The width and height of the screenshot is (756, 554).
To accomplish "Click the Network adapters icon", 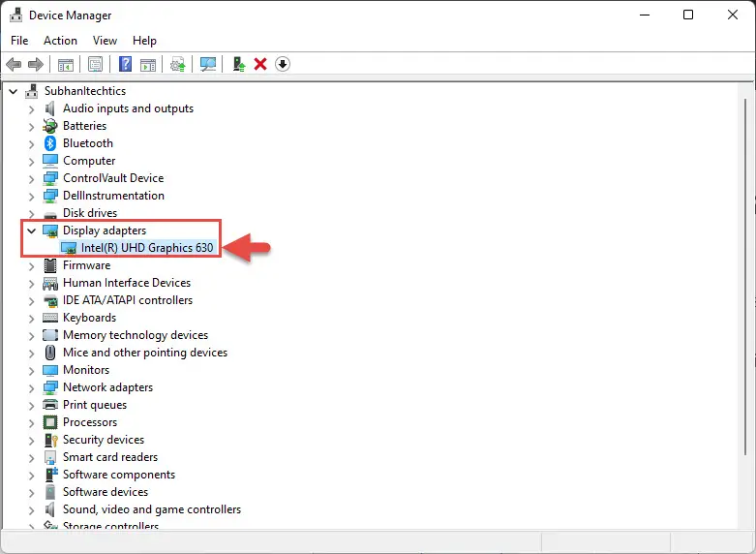I will tap(50, 387).
